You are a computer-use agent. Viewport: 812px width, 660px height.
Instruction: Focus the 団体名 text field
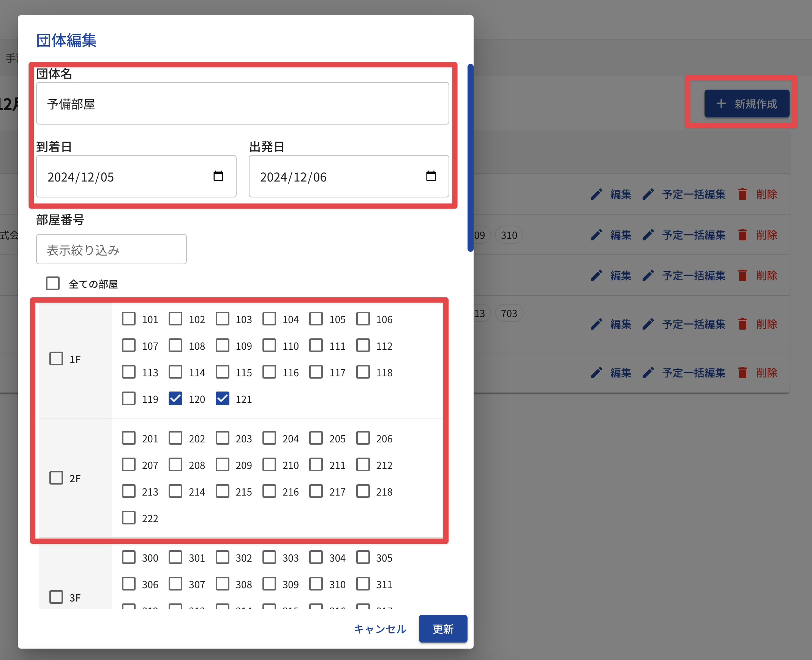point(242,103)
